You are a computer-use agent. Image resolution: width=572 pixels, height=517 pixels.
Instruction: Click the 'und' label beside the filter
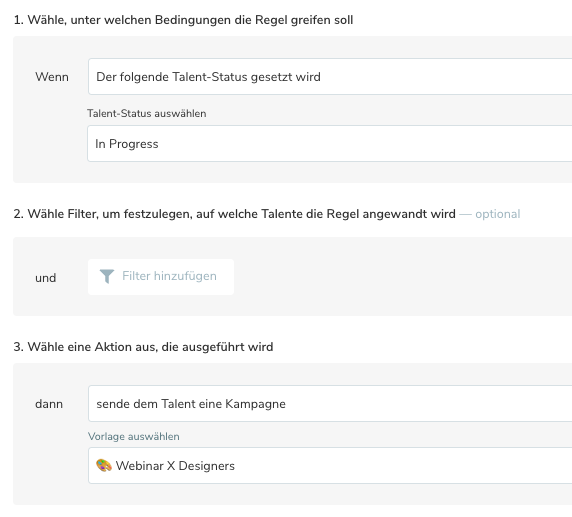pyautogui.click(x=46, y=278)
